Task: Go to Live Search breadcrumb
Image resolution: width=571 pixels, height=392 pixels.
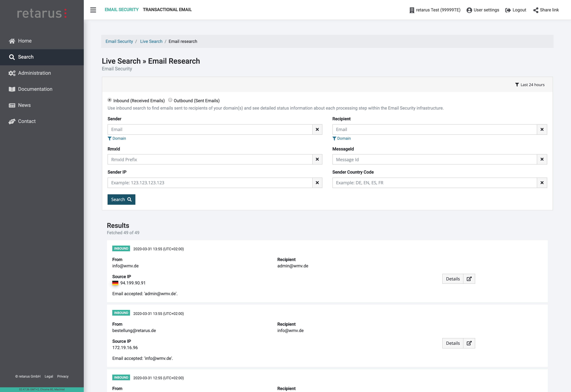Action: 151,42
